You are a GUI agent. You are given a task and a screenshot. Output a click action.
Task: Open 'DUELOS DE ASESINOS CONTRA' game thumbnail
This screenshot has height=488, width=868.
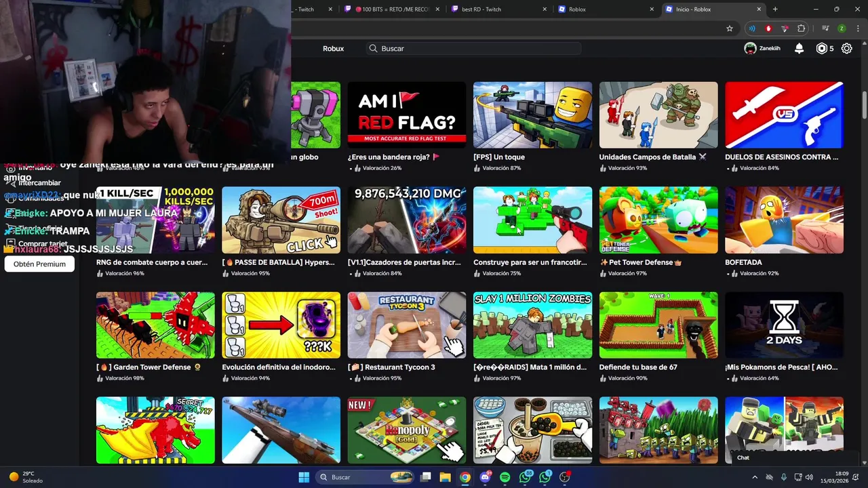[x=784, y=115]
